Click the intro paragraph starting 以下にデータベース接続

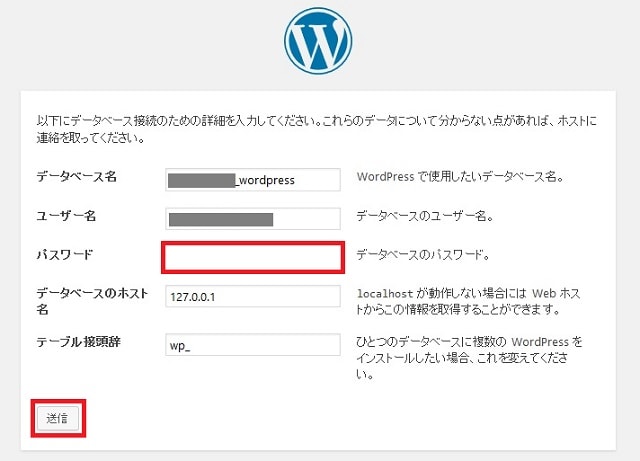click(316, 129)
